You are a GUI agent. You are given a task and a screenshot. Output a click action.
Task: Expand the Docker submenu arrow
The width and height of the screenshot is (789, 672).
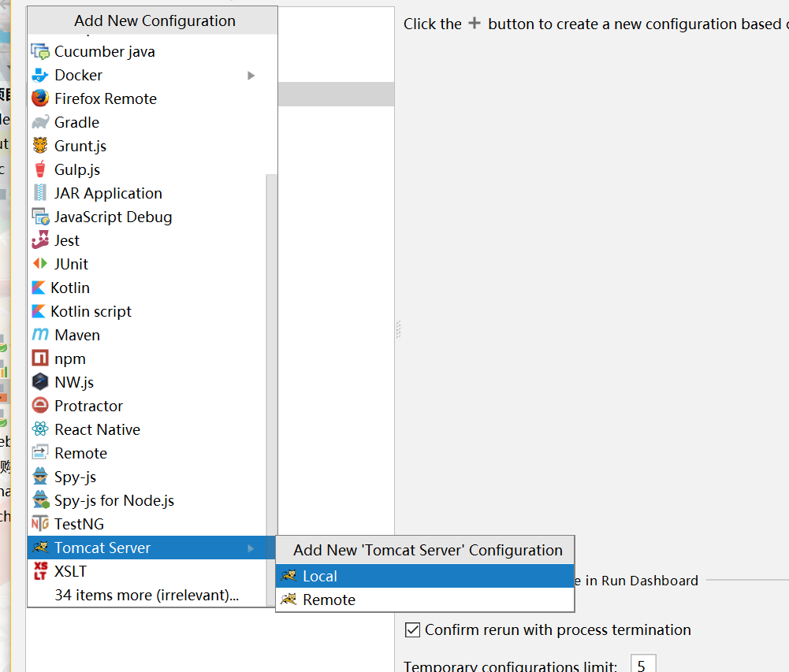click(x=251, y=76)
